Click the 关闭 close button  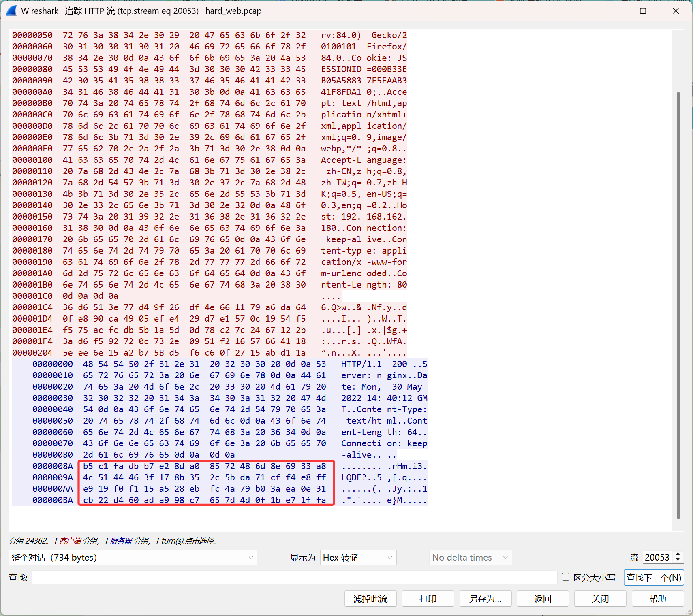coord(601,599)
